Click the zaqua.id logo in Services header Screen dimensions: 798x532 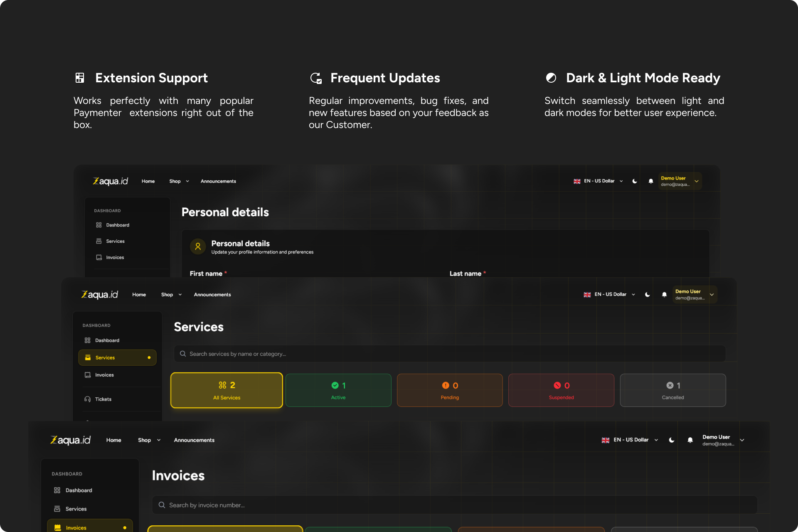[x=100, y=295]
